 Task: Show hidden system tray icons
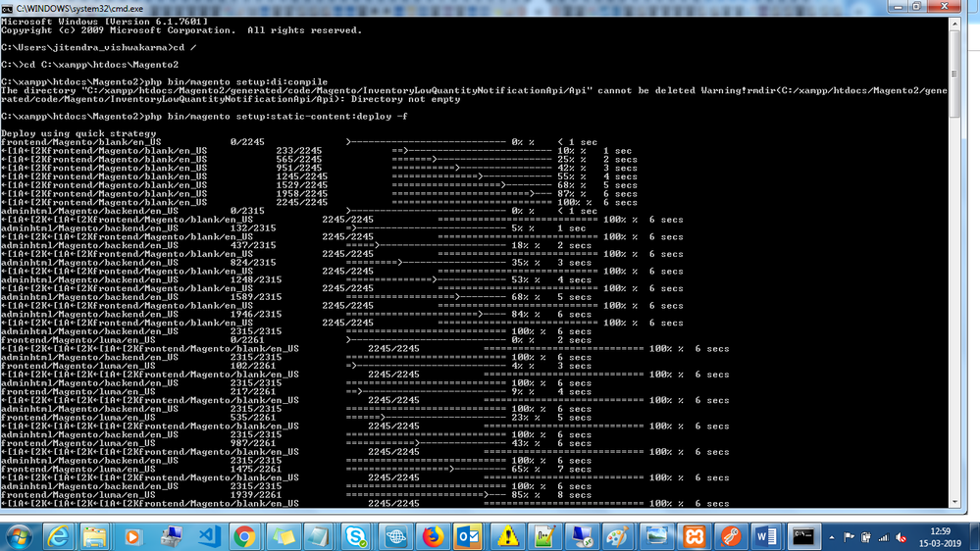832,537
